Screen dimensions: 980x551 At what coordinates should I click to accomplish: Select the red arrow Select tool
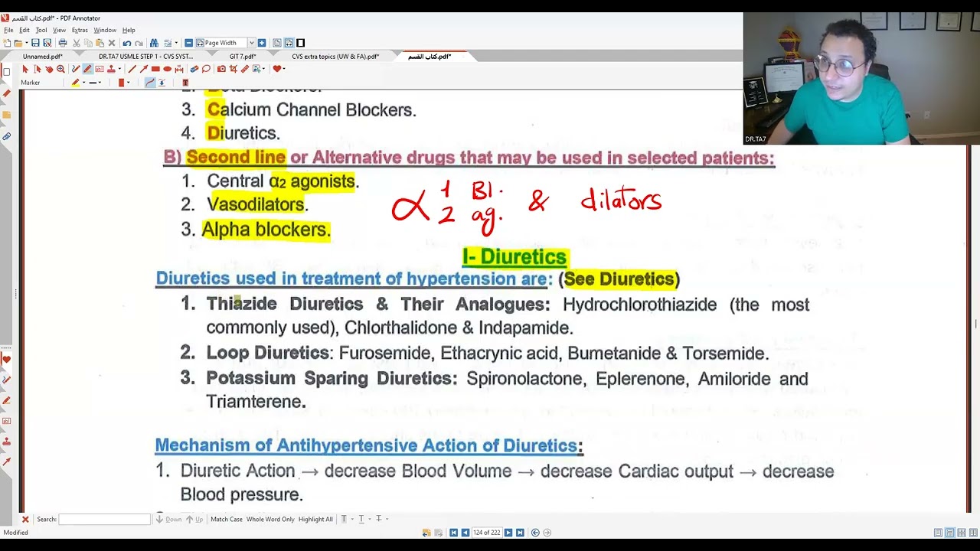pyautogui.click(x=25, y=69)
